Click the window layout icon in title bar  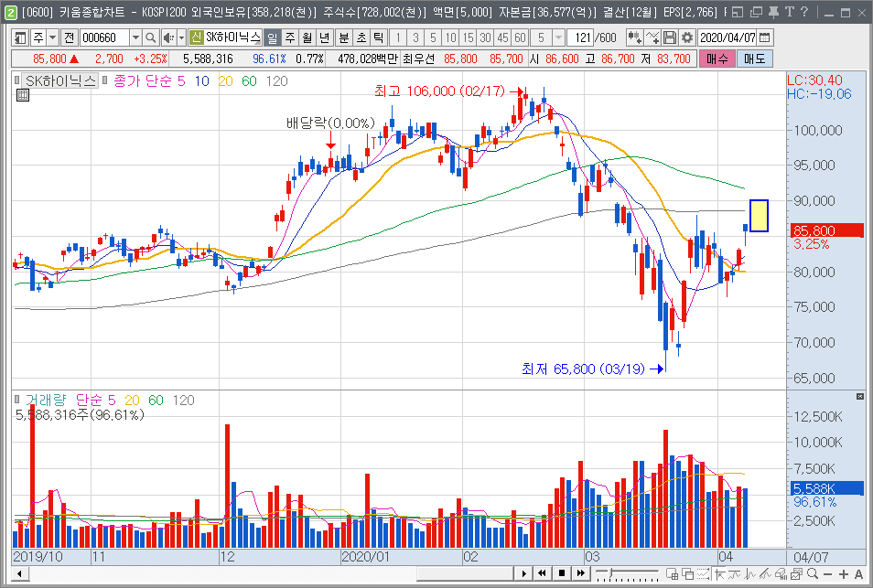click(738, 12)
